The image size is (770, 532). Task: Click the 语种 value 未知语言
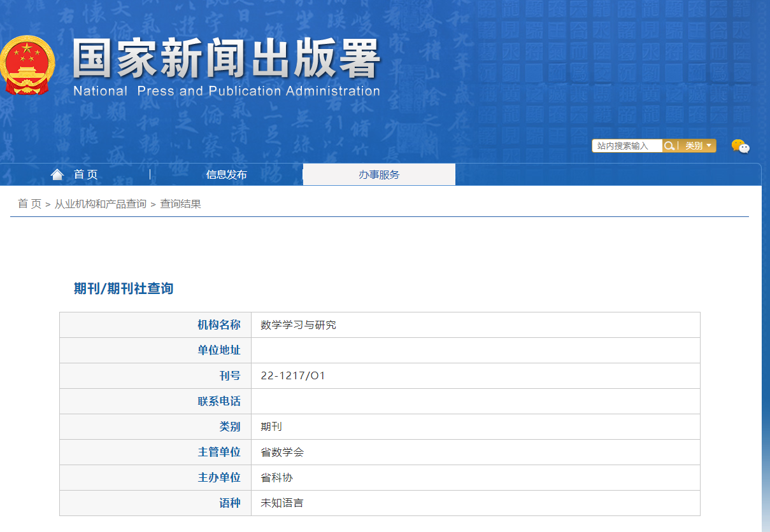(x=282, y=503)
